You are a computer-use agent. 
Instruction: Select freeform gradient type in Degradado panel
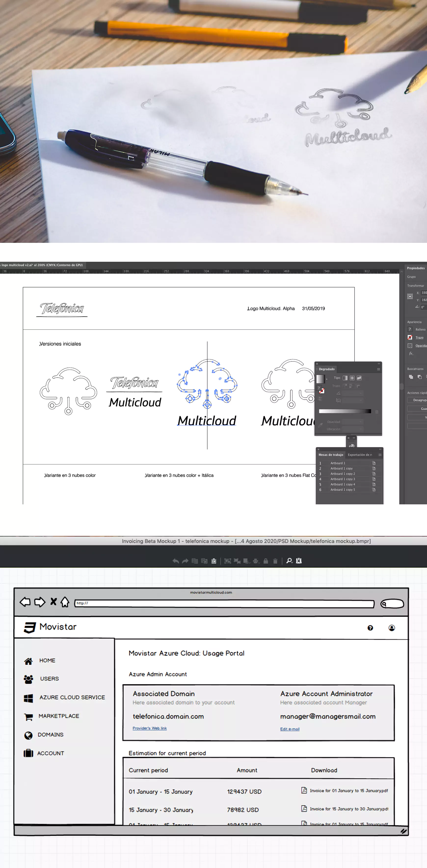[359, 378]
